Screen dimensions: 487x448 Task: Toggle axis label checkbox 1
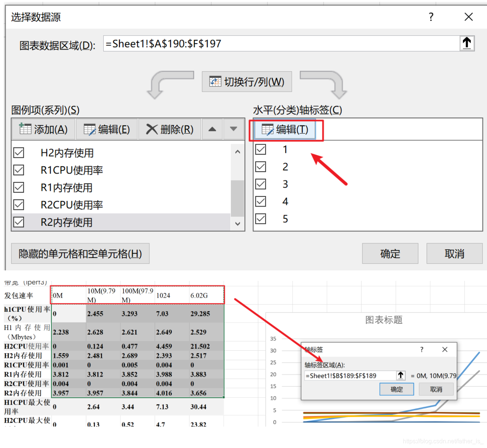pyautogui.click(x=261, y=149)
